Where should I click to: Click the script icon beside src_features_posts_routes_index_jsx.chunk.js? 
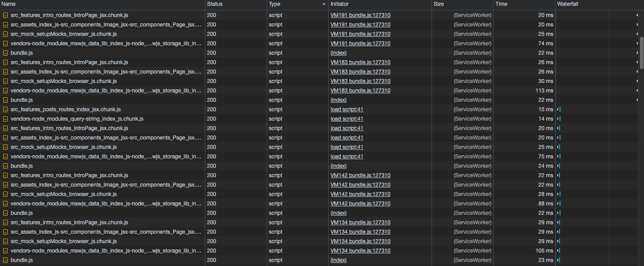pyautogui.click(x=6, y=109)
